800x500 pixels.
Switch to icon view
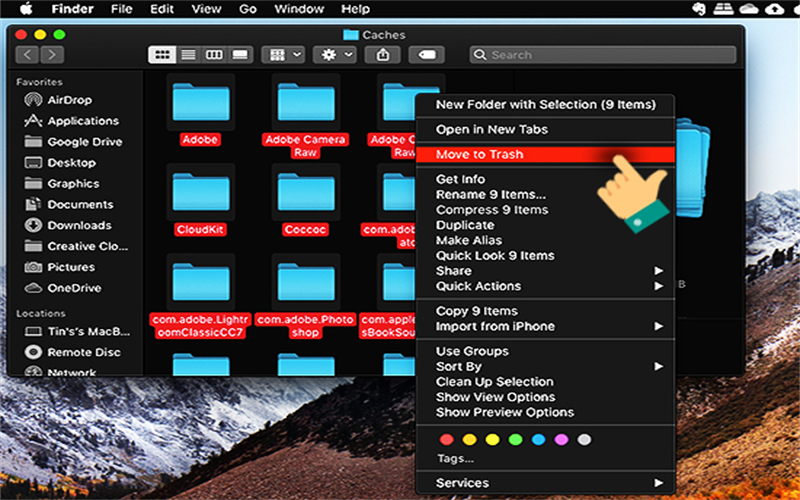[x=162, y=55]
